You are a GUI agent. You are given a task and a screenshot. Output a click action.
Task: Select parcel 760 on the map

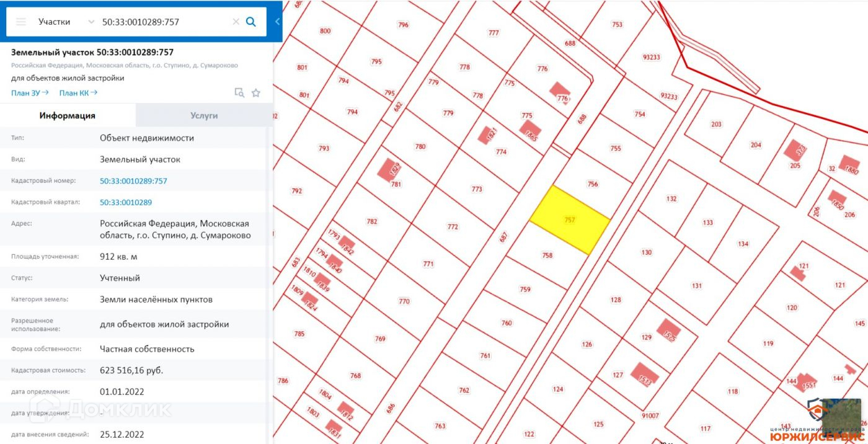(506, 323)
